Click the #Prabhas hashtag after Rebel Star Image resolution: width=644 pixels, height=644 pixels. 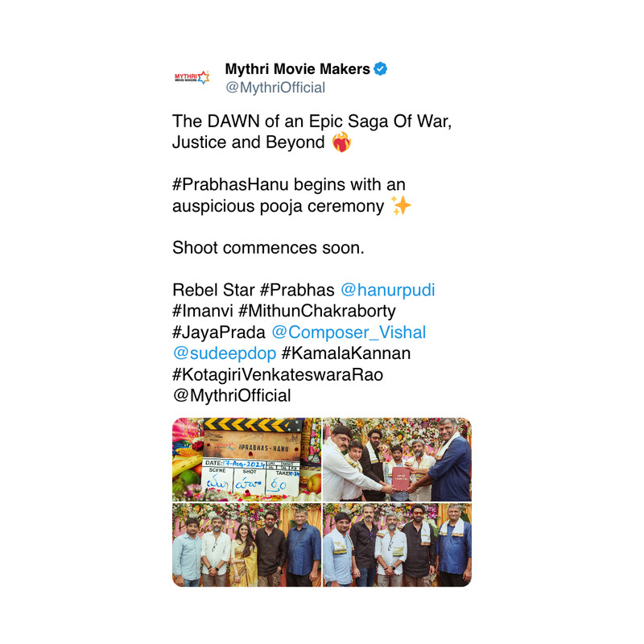coord(297,290)
